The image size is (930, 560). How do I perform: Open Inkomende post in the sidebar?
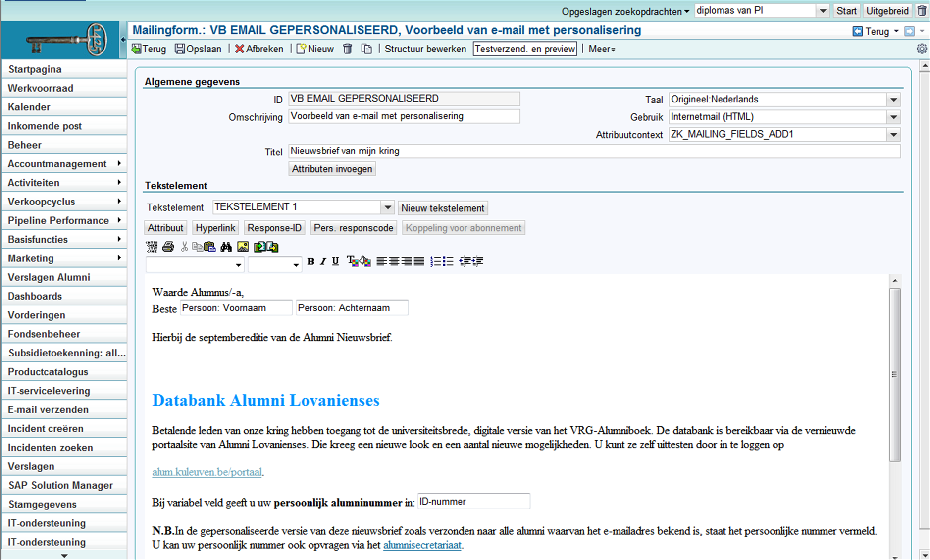click(x=64, y=126)
